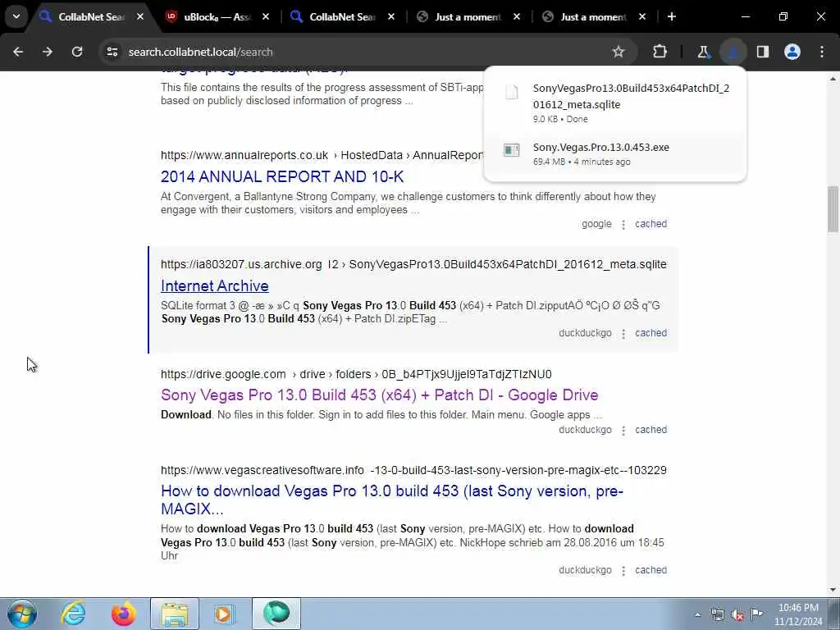The height and width of the screenshot is (630, 840).
Task: Open the side panel icon
Action: [x=763, y=52]
